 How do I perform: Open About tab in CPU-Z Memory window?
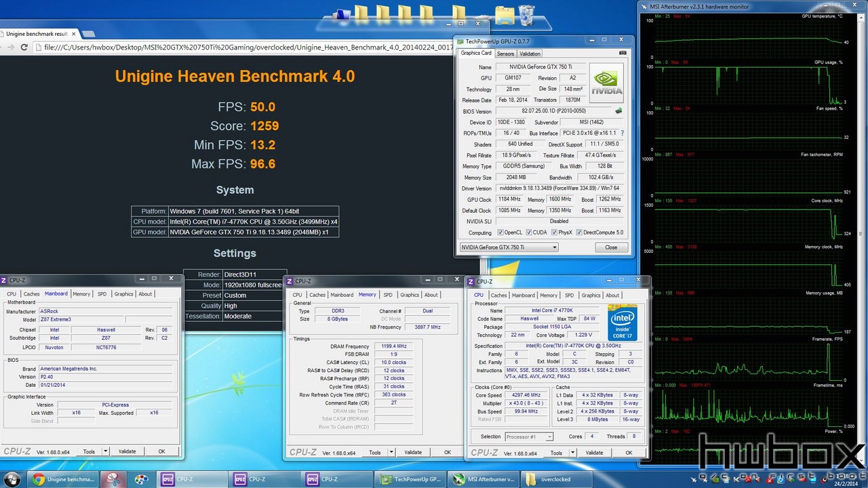tap(431, 295)
